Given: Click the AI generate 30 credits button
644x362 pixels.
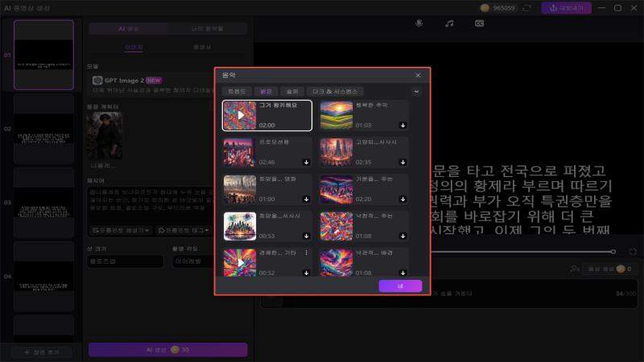Looking at the screenshot, I should click(x=168, y=350).
